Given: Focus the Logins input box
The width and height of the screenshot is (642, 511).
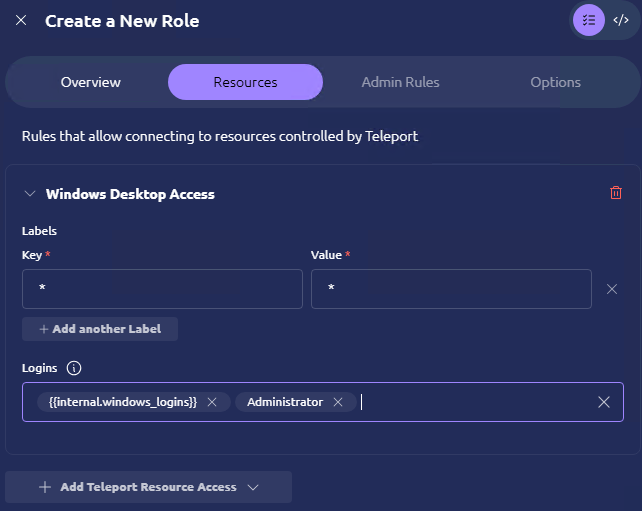Looking at the screenshot, I should [x=470, y=402].
